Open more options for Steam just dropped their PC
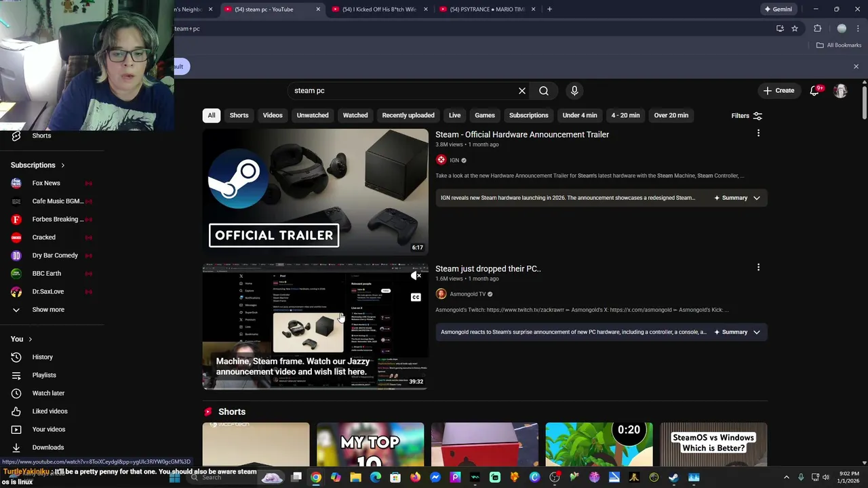The height and width of the screenshot is (488, 868). pyautogui.click(x=758, y=268)
